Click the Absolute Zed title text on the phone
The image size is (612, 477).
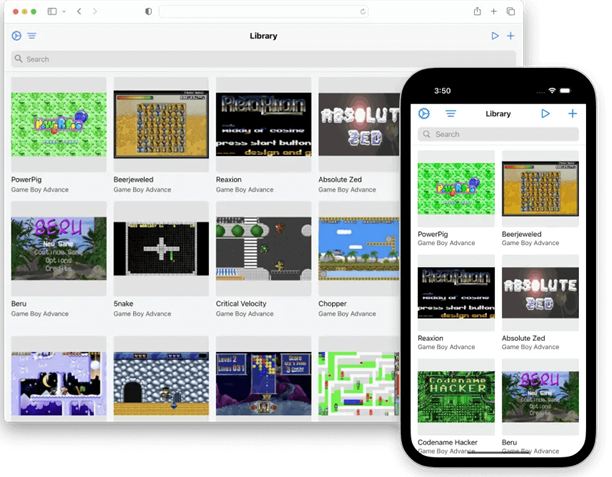coord(523,338)
